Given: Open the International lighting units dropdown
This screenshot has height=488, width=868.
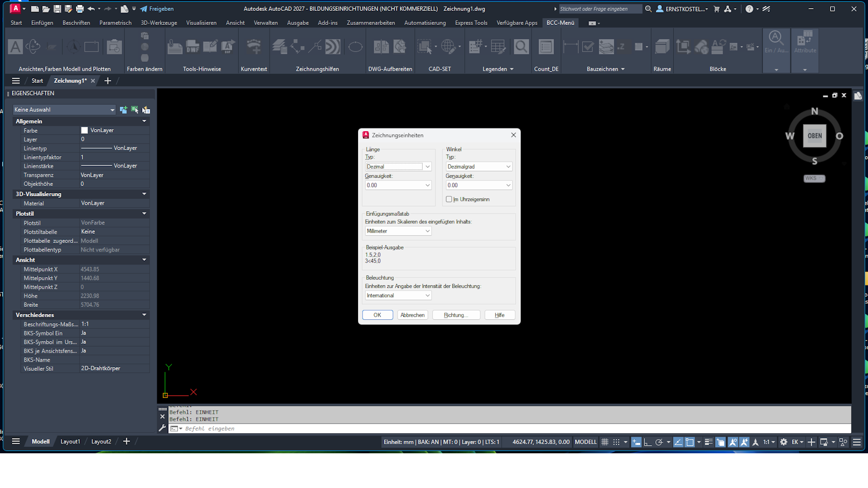Looking at the screenshot, I should [398, 296].
